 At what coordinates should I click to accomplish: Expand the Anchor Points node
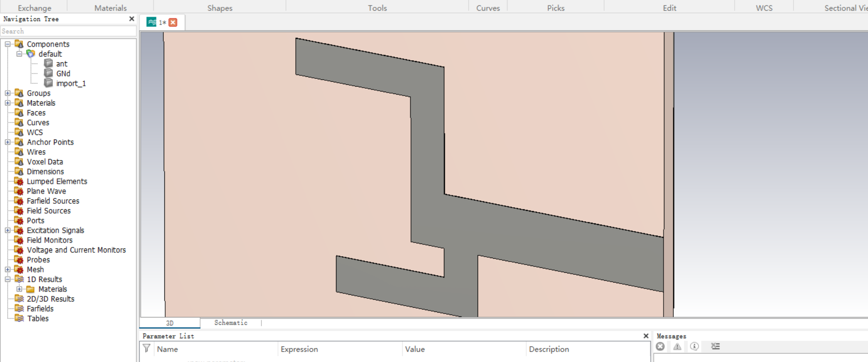(8, 142)
